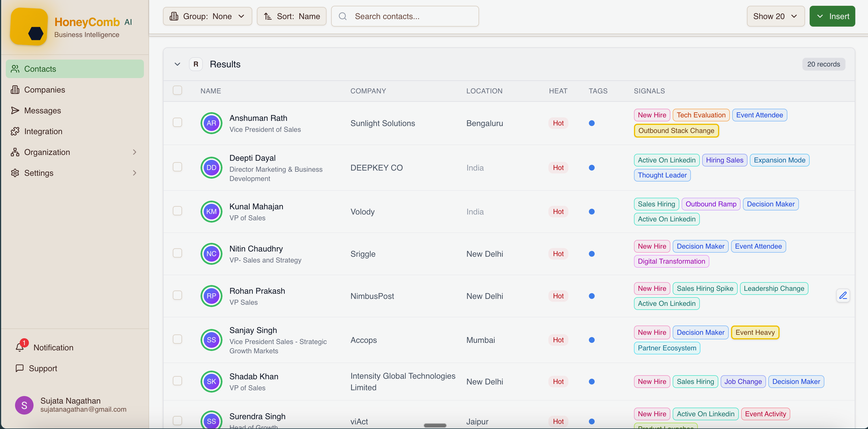
Task: Open the Companies section icon
Action: (16, 90)
